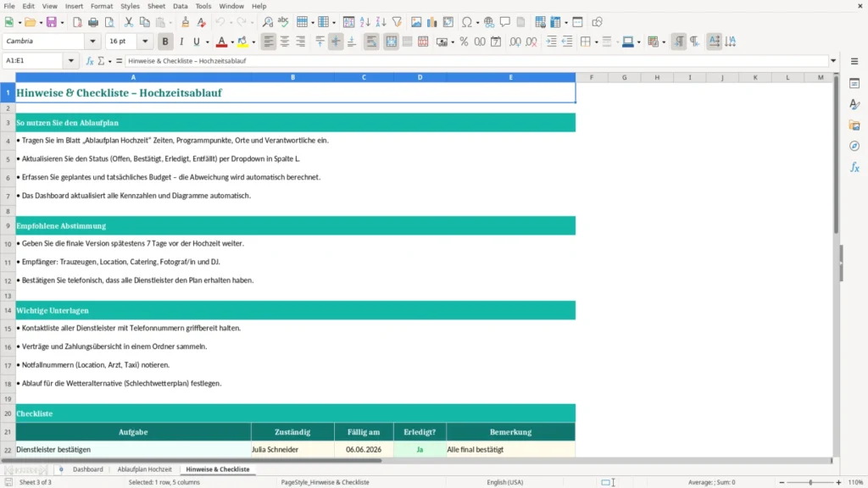Open the Data menu

coord(180,6)
